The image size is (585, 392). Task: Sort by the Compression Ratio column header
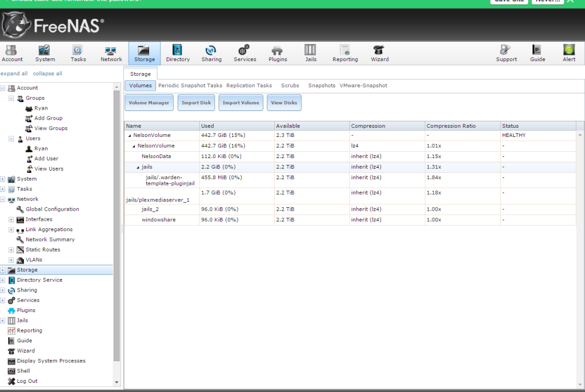pyautogui.click(x=462, y=126)
